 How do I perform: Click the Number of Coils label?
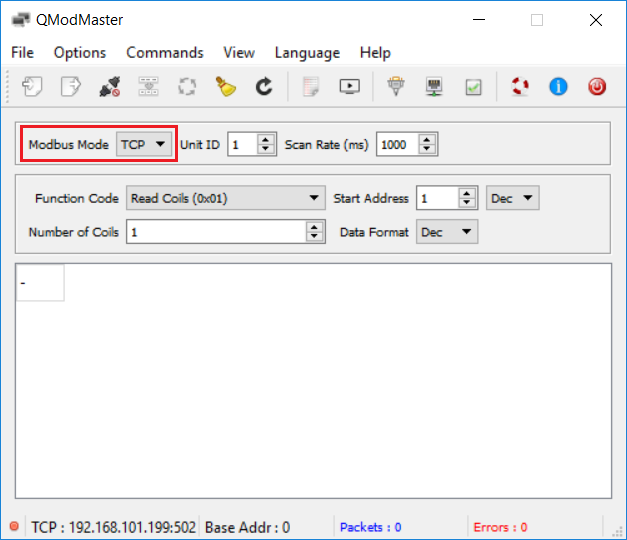pos(74,232)
